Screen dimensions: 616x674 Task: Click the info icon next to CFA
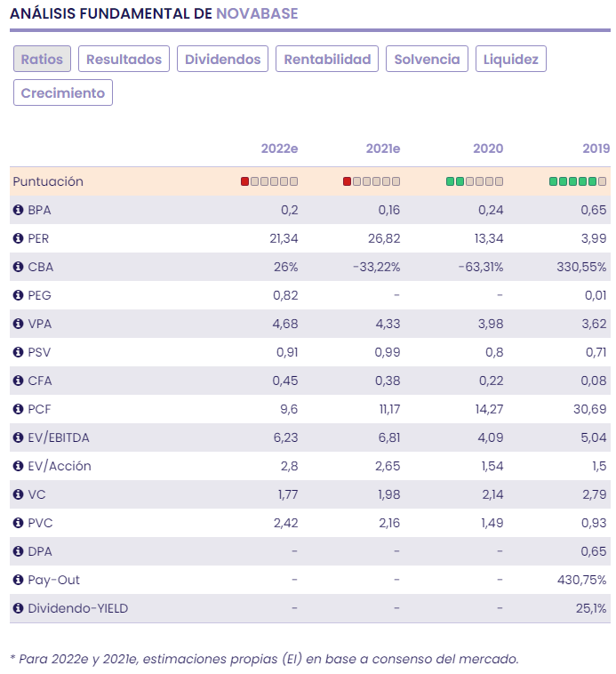18,381
